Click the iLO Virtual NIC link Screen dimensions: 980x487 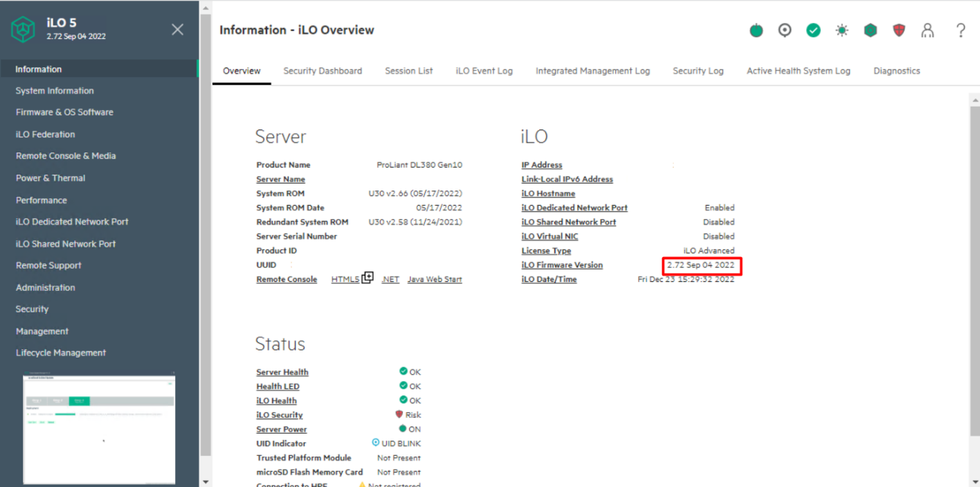550,236
